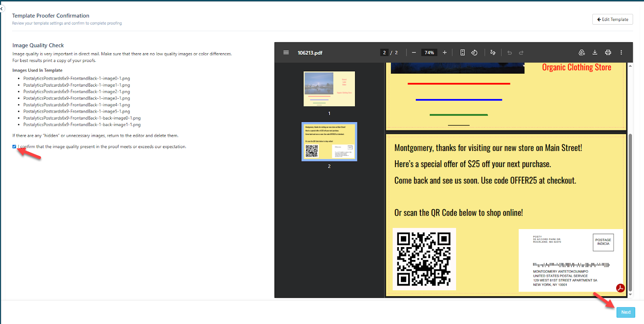Collapse the left sidebar chevron

[2, 8]
